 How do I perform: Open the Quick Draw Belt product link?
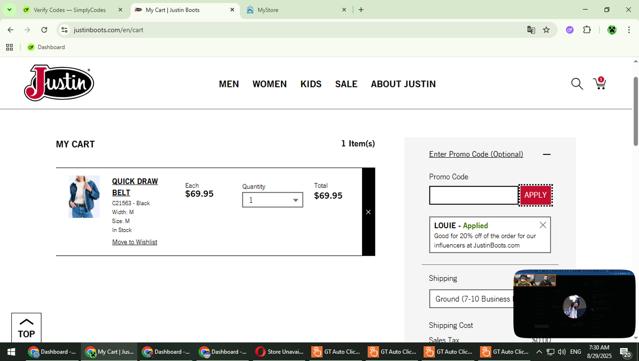coord(135,187)
